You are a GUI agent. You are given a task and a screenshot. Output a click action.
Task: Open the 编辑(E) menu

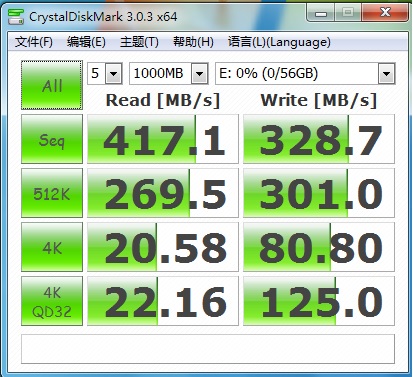pyautogui.click(x=86, y=42)
